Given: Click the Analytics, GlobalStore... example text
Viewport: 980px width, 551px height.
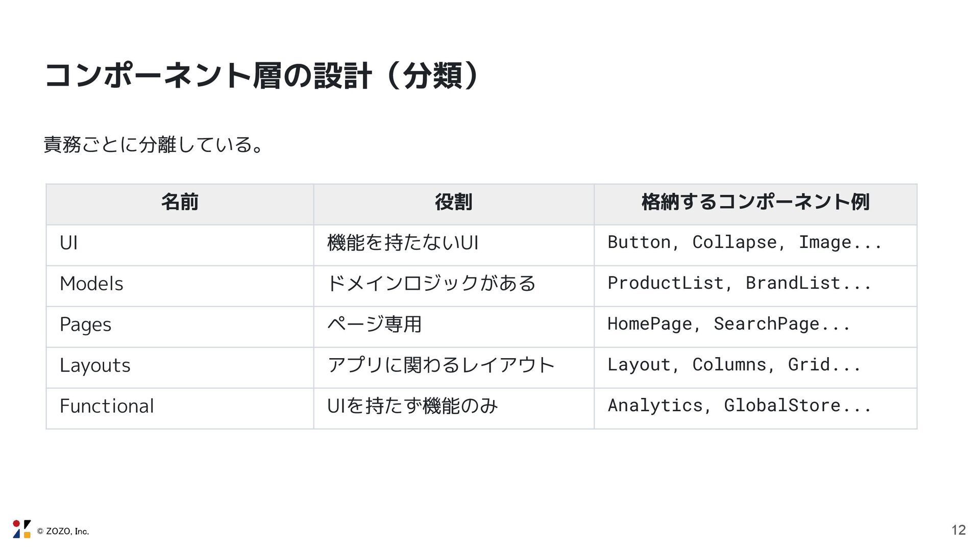Looking at the screenshot, I should pyautogui.click(x=740, y=406).
